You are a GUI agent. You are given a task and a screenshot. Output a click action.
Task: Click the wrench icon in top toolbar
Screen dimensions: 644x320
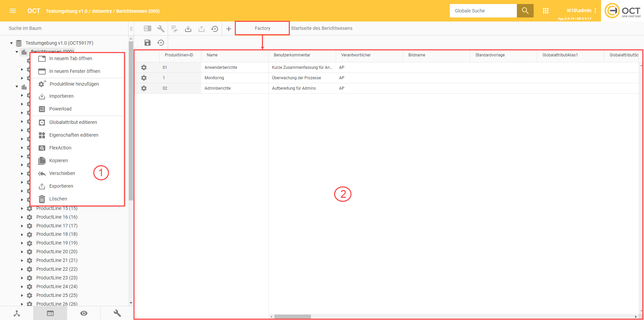[161, 29]
